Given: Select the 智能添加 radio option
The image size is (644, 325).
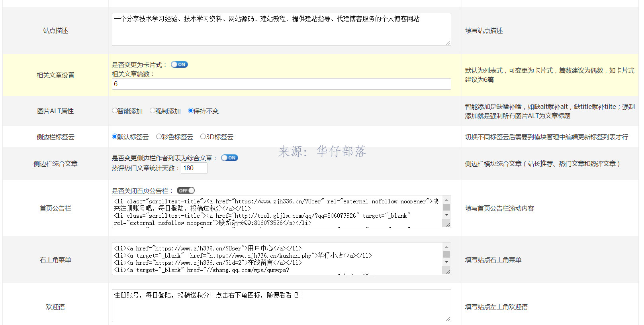Looking at the screenshot, I should pyautogui.click(x=115, y=111).
